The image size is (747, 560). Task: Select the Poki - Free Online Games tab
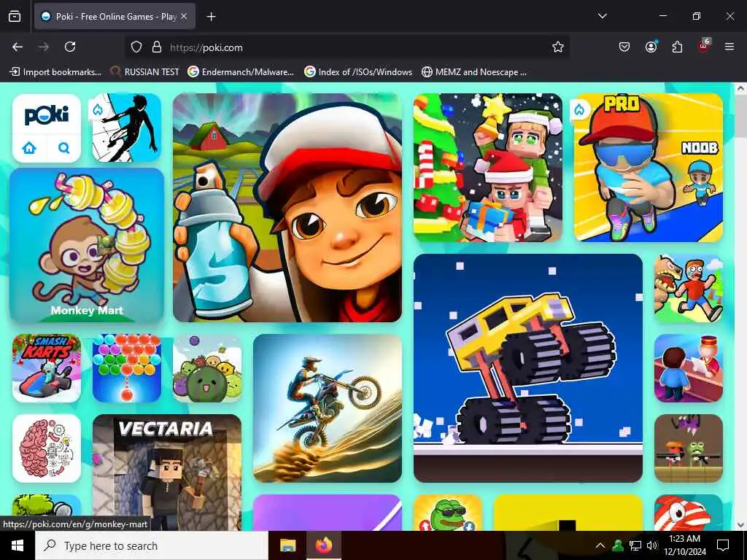pos(115,16)
